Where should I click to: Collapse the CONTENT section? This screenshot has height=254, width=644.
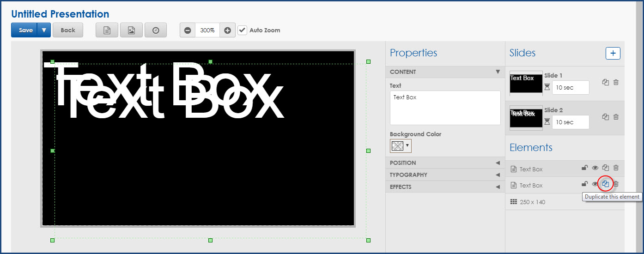[x=445, y=72]
